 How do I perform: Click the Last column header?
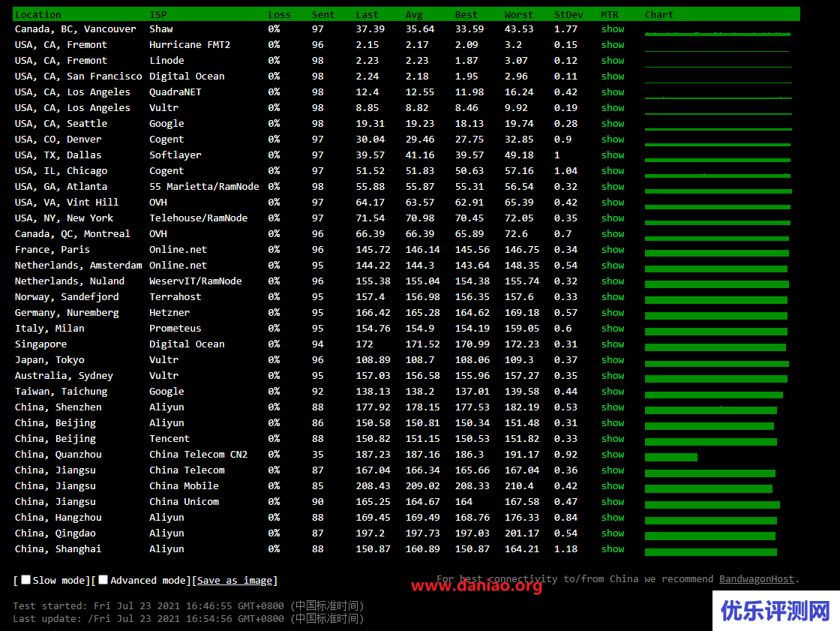click(x=367, y=14)
